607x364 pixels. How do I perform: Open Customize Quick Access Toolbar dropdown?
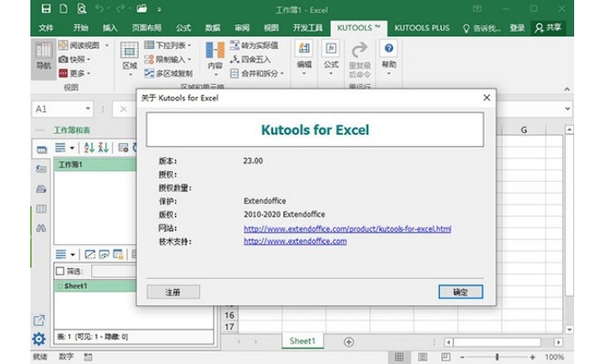pyautogui.click(x=159, y=9)
